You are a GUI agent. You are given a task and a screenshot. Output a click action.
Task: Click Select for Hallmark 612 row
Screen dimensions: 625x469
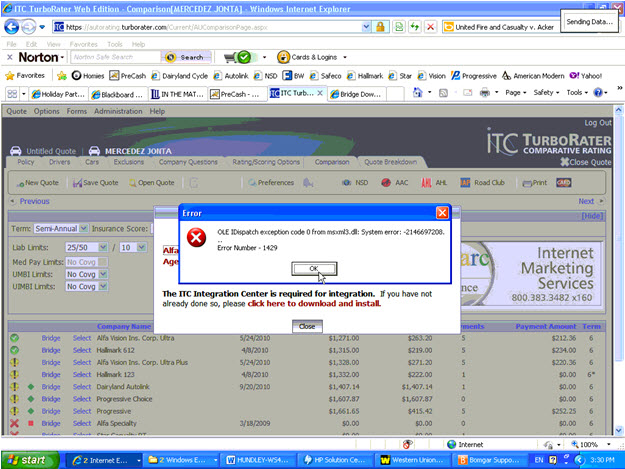(x=82, y=350)
